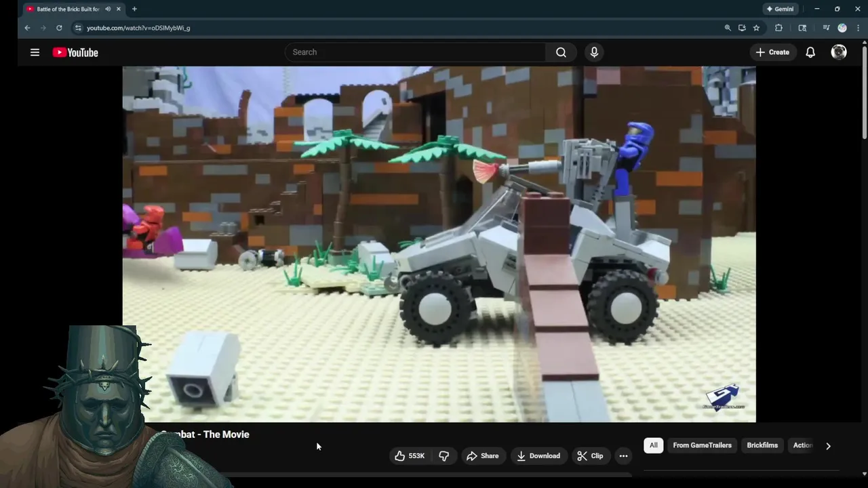The height and width of the screenshot is (488, 868).
Task: Close the Battle of the Brick tab
Action: (x=119, y=9)
